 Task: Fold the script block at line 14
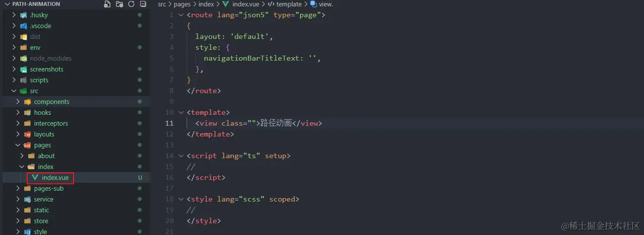[x=181, y=156]
